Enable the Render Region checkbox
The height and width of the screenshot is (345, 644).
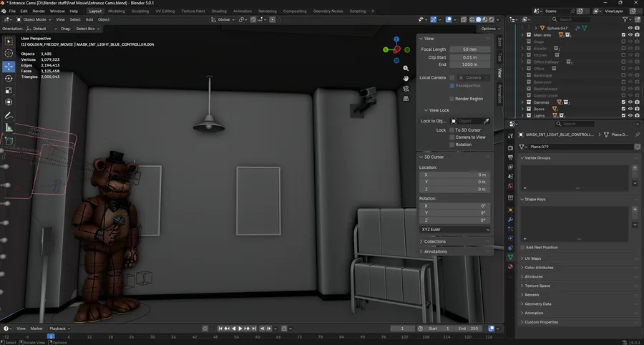[x=452, y=99]
